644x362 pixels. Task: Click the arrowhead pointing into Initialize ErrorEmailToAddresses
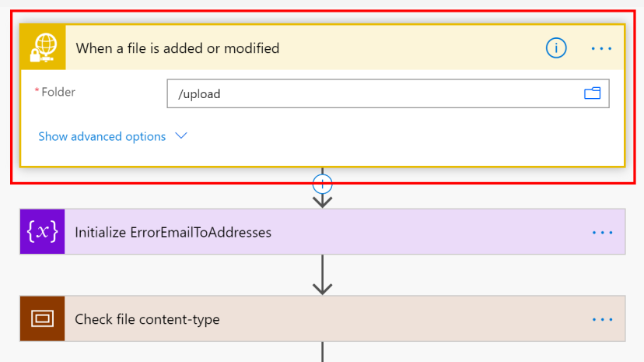322,201
